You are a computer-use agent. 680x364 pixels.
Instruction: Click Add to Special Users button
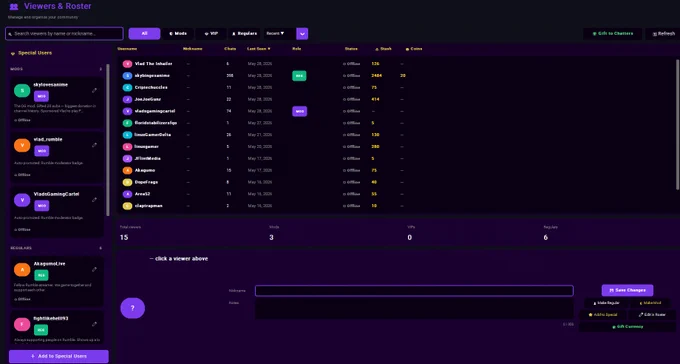(x=59, y=356)
